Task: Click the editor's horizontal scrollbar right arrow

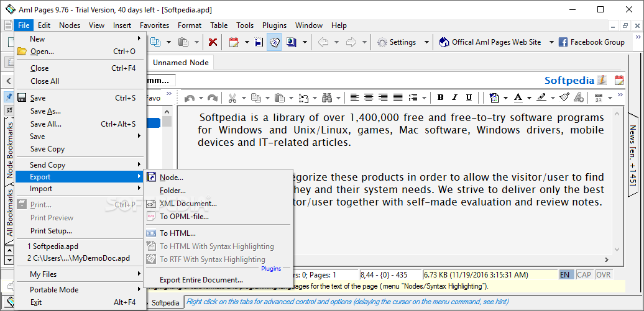Action: pos(606,259)
